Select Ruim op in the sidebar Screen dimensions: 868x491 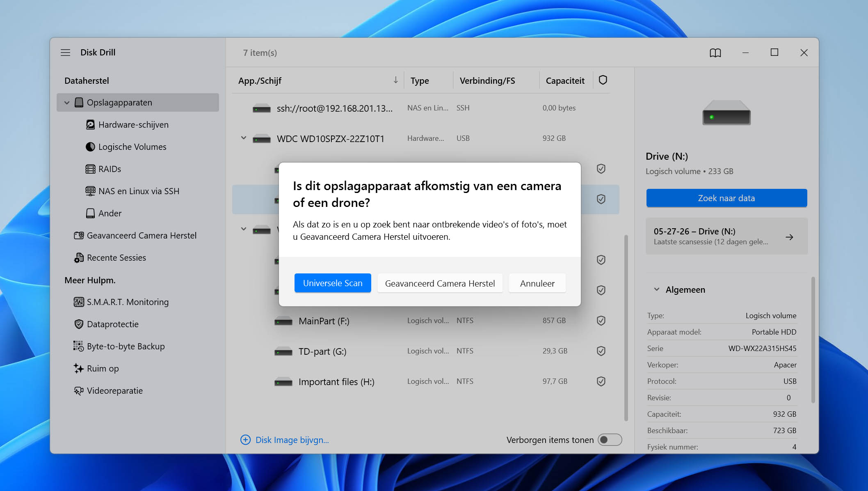coord(103,369)
